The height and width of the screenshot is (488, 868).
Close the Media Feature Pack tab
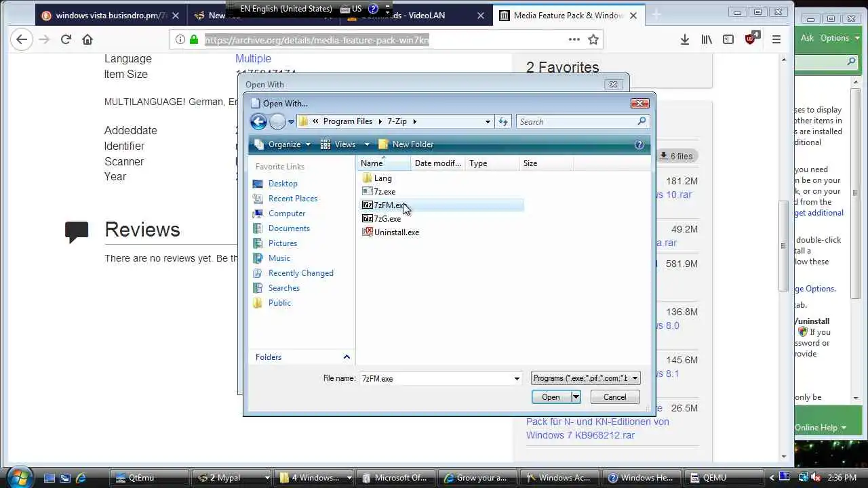tap(633, 16)
